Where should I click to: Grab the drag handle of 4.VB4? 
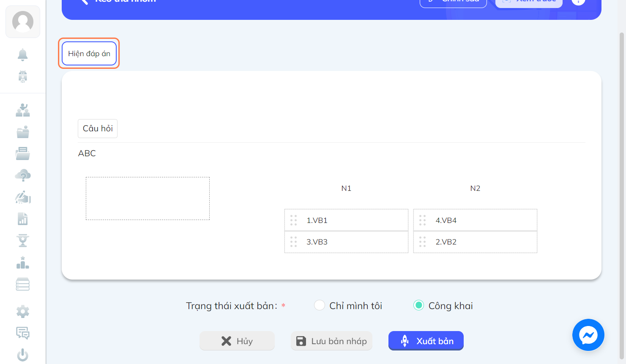[422, 220]
